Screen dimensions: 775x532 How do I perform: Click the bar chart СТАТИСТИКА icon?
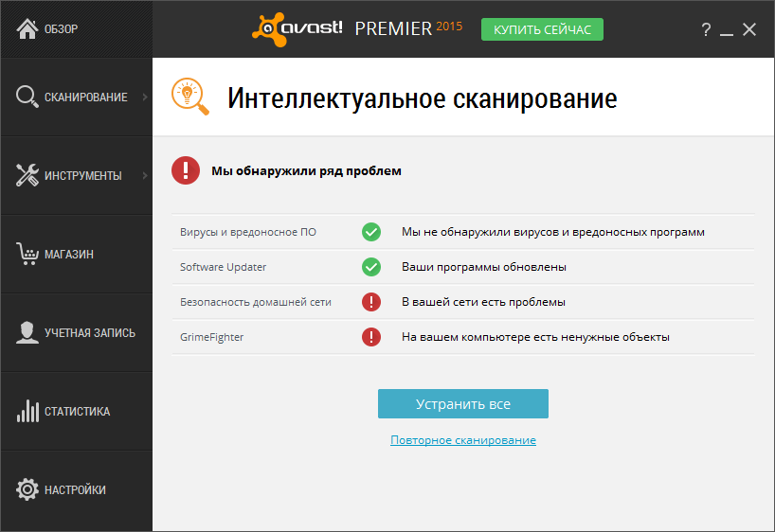pos(27,411)
